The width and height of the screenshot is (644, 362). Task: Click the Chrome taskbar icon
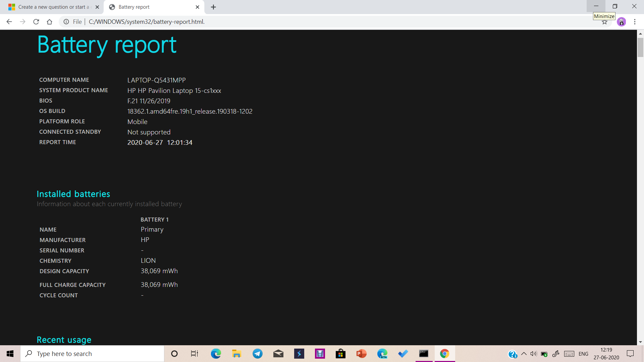[445, 354]
